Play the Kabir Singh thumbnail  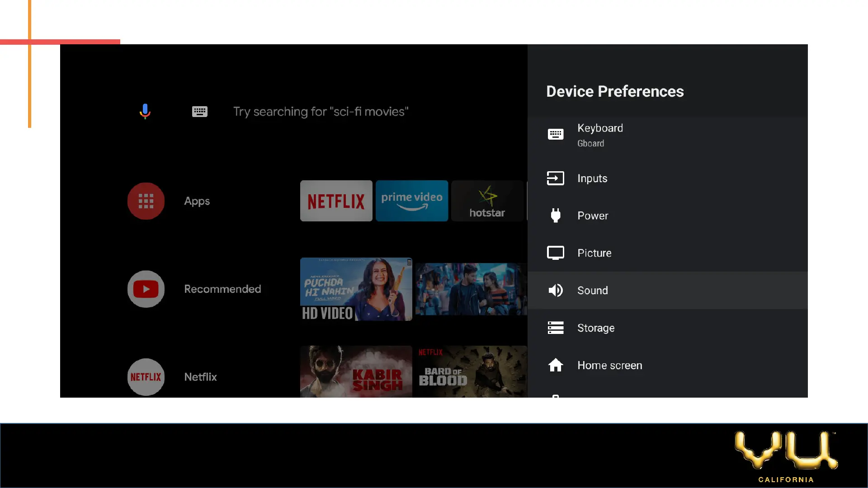pyautogui.click(x=356, y=371)
